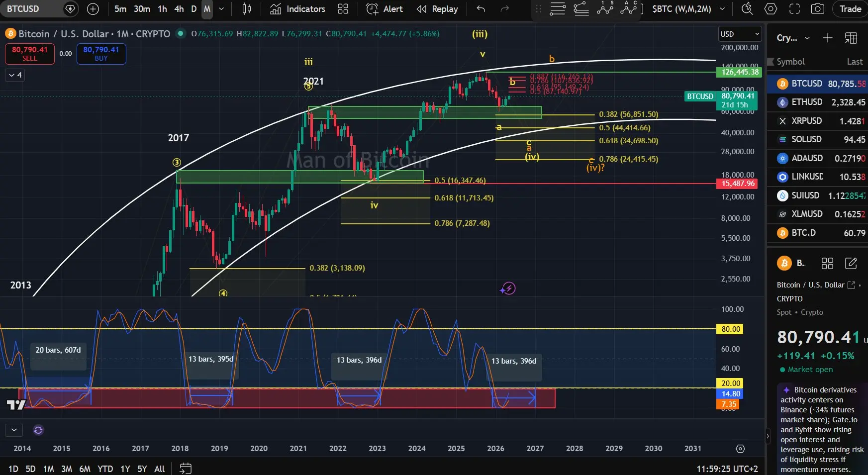Enter fullscreen mode
This screenshot has height=475, width=868.
coord(795,9)
